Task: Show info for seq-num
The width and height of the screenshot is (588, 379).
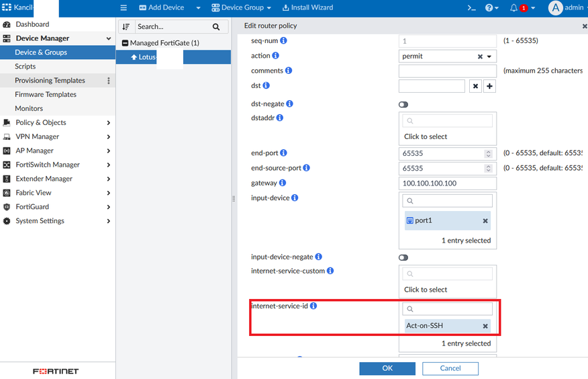Action: coord(283,40)
